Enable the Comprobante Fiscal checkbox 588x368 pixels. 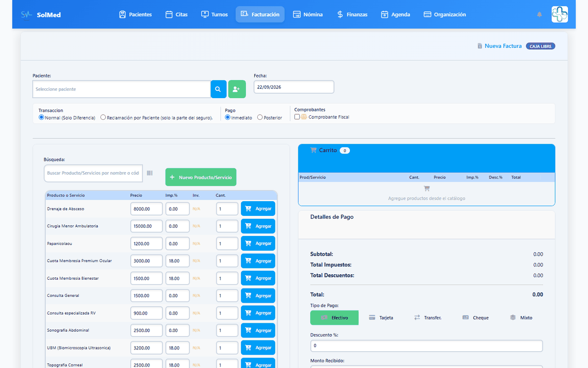click(297, 117)
